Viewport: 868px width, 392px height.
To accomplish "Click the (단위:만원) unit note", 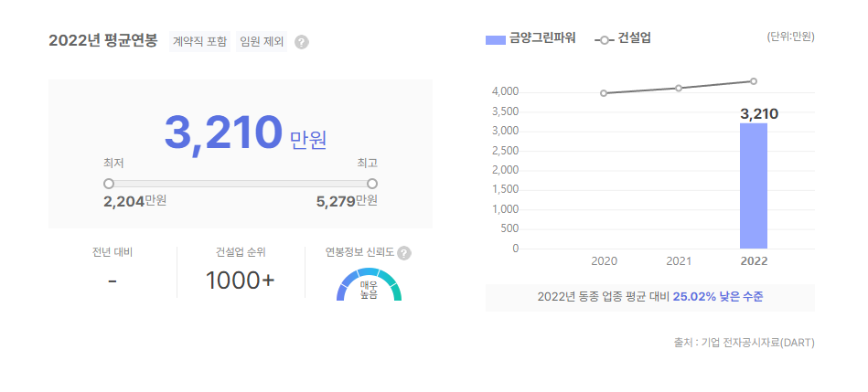I will click(790, 37).
